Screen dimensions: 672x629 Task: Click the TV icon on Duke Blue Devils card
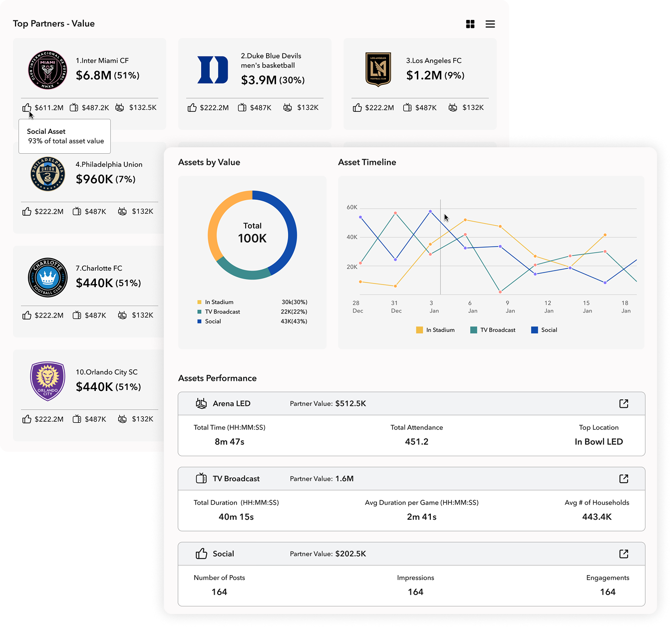click(242, 107)
